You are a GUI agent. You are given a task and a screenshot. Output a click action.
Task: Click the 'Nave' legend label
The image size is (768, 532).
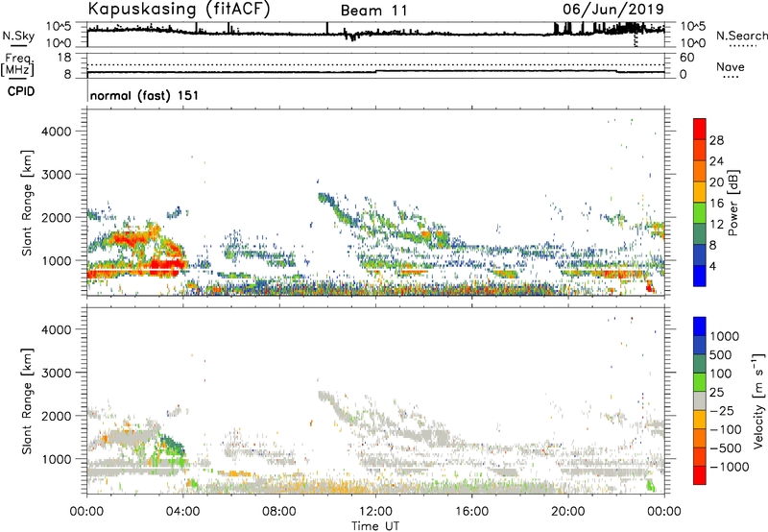coord(731,67)
